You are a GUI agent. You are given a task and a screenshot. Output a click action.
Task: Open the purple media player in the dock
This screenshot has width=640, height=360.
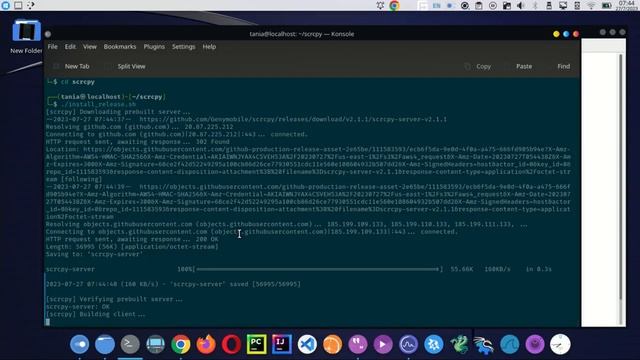pyautogui.click(x=383, y=344)
